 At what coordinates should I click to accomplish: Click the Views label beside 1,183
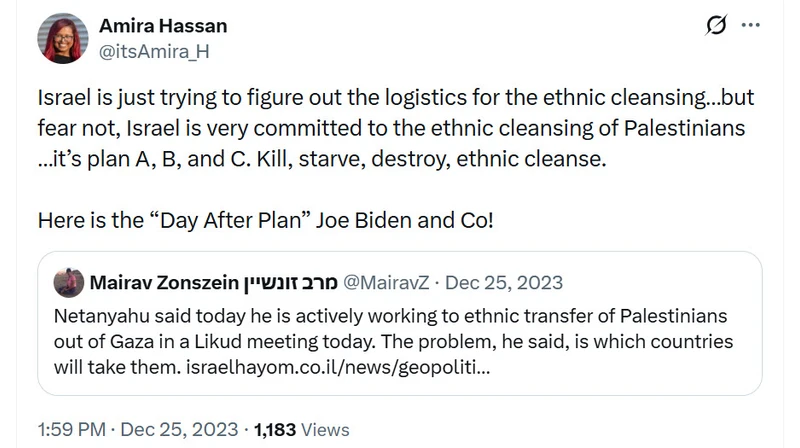click(x=325, y=430)
